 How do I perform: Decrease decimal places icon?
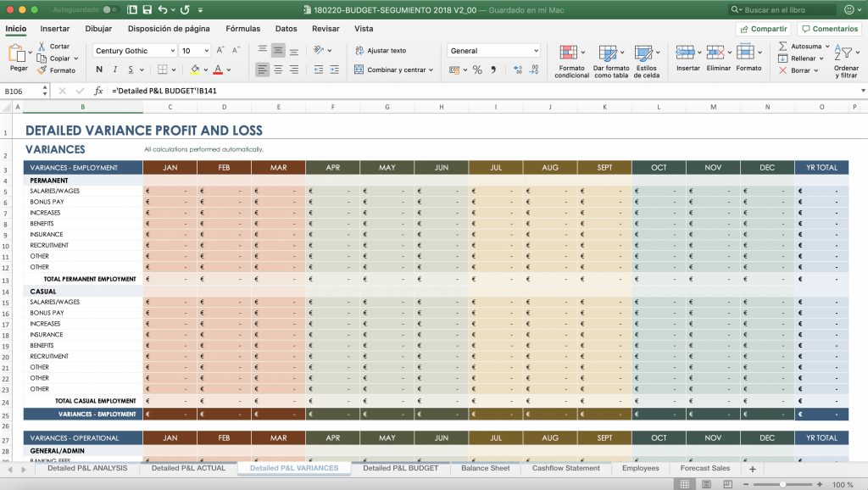pos(534,70)
